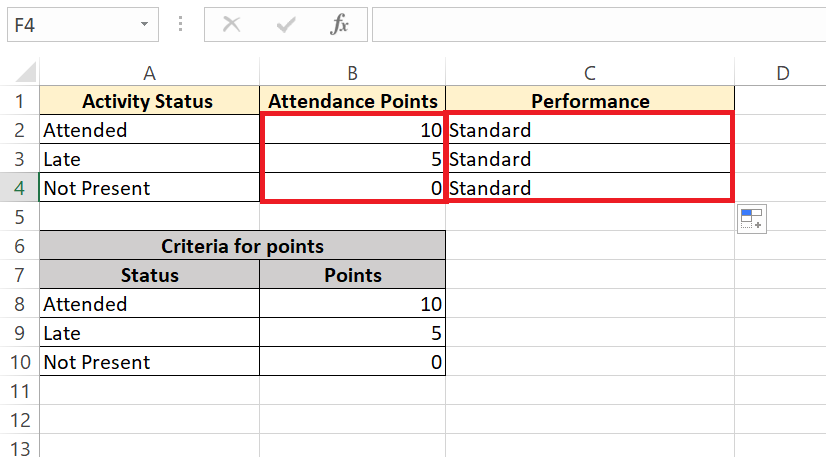
Task: Click the Activity Status header cell
Action: [150, 101]
